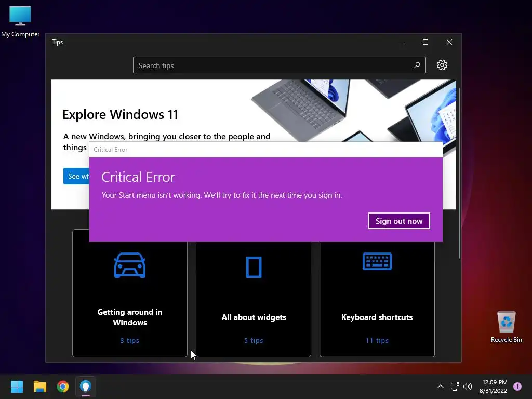Image resolution: width=532 pixels, height=399 pixels.
Task: Click the Explore Windows 11 heading
Action: tap(121, 114)
